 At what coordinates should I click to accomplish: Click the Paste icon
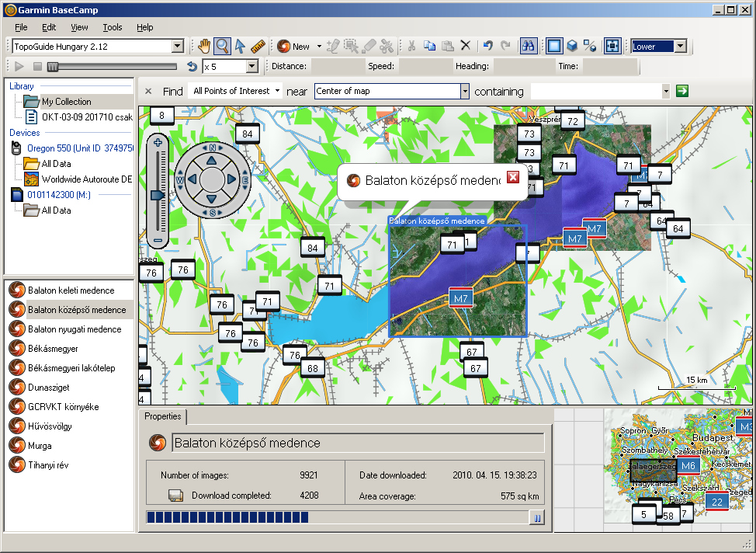point(448,47)
